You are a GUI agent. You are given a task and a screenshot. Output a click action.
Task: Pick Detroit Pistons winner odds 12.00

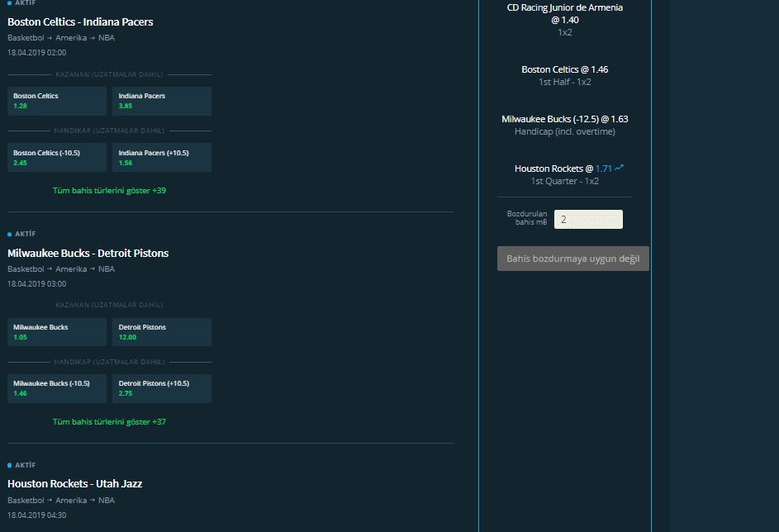click(162, 332)
